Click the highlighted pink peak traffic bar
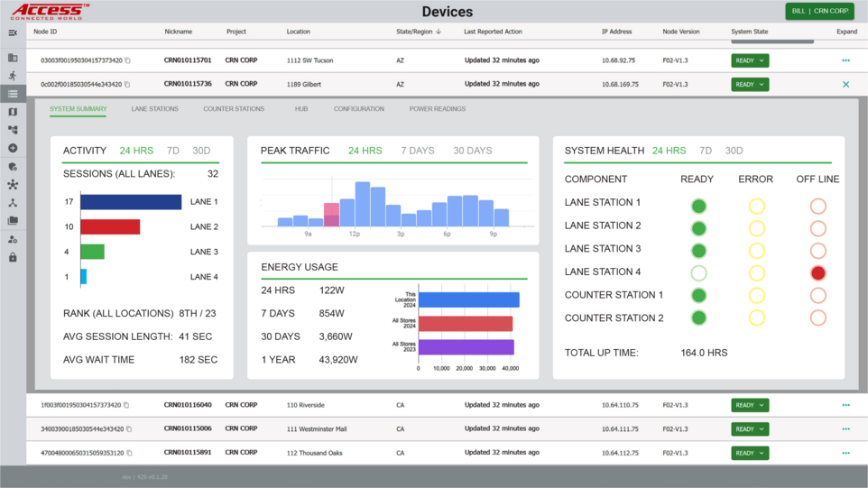Screen dimensions: 868x488 pyautogui.click(x=331, y=215)
